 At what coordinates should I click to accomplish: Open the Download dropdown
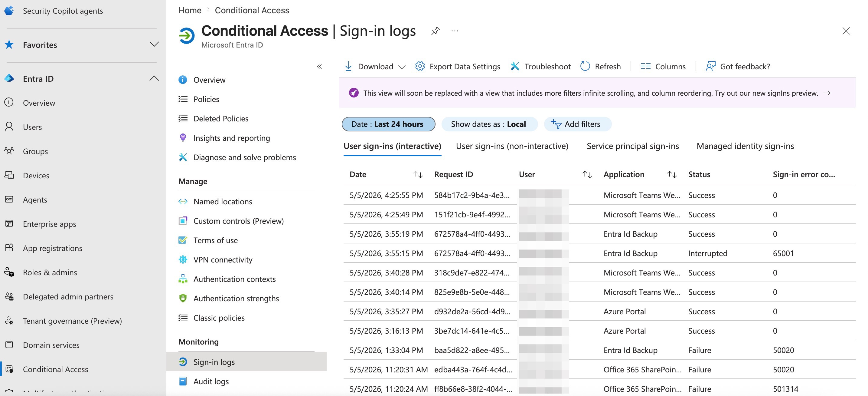click(375, 66)
